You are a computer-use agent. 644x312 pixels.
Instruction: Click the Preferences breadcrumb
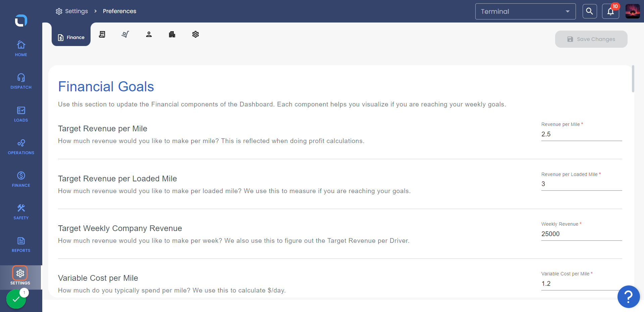[119, 11]
